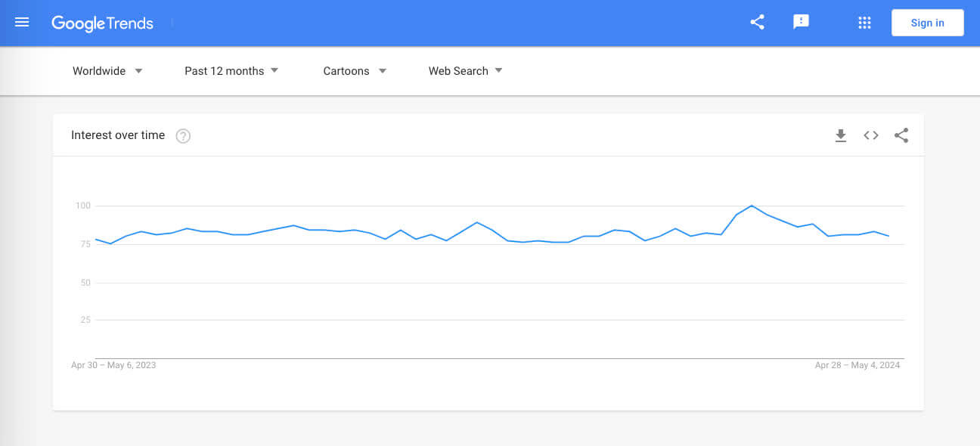Click the Apr 30 – May 6, 2023 label
This screenshot has height=446, width=980.
(x=113, y=365)
